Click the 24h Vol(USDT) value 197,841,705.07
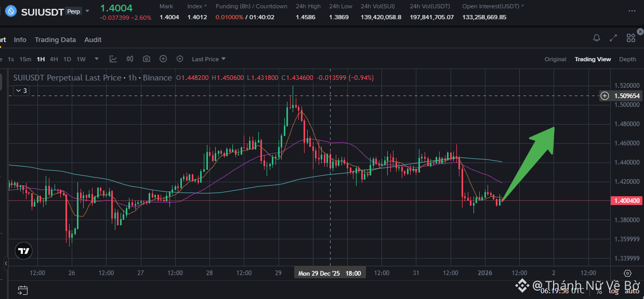Screen dimensions: 644x299 click(432, 17)
